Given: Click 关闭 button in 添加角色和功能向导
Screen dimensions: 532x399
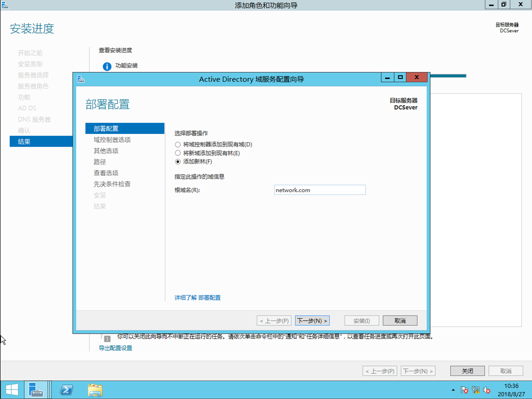Looking at the screenshot, I should click(467, 371).
